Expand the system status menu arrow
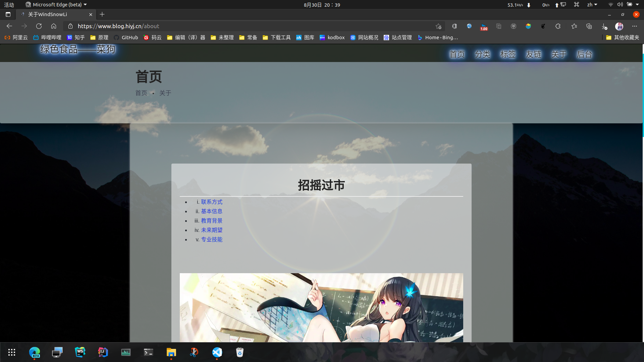644x362 pixels. (x=637, y=5)
